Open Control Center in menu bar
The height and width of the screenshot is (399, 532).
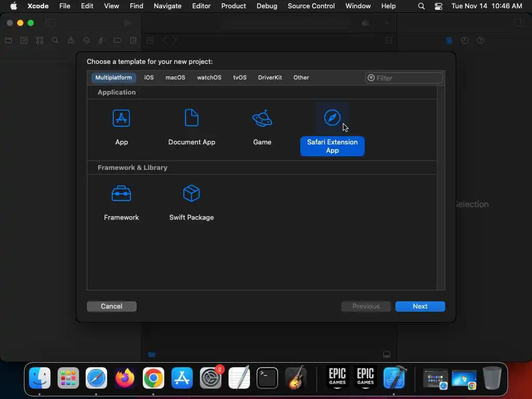(438, 6)
